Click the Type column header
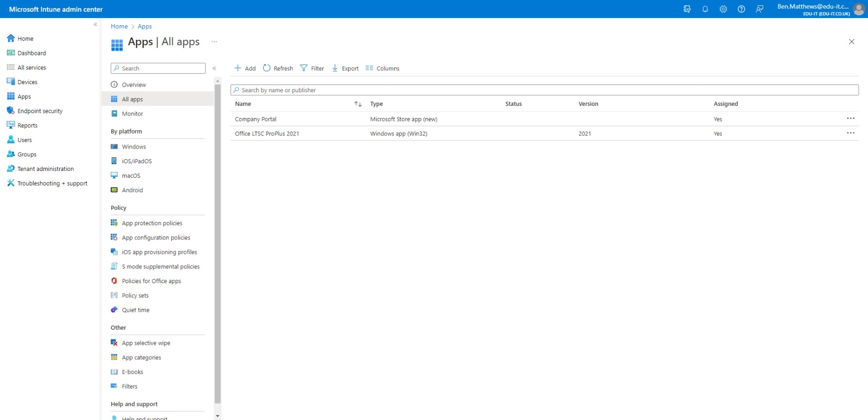This screenshot has width=868, height=420. (x=376, y=104)
